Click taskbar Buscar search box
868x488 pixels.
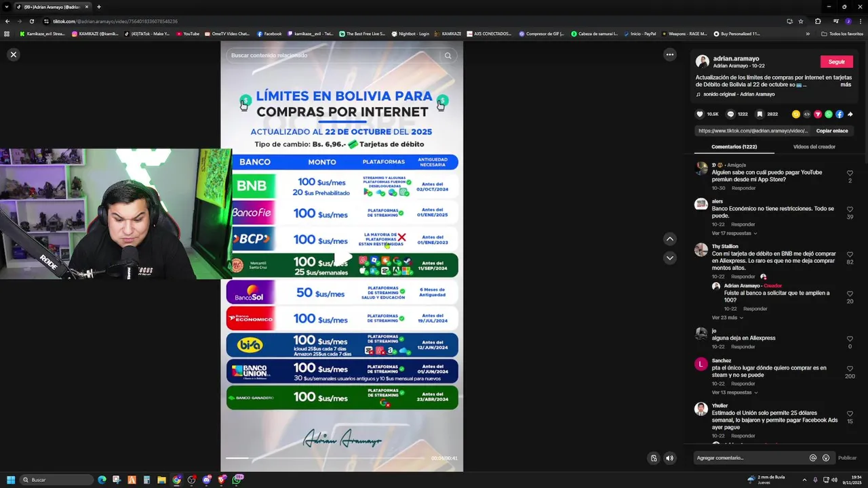(x=57, y=480)
